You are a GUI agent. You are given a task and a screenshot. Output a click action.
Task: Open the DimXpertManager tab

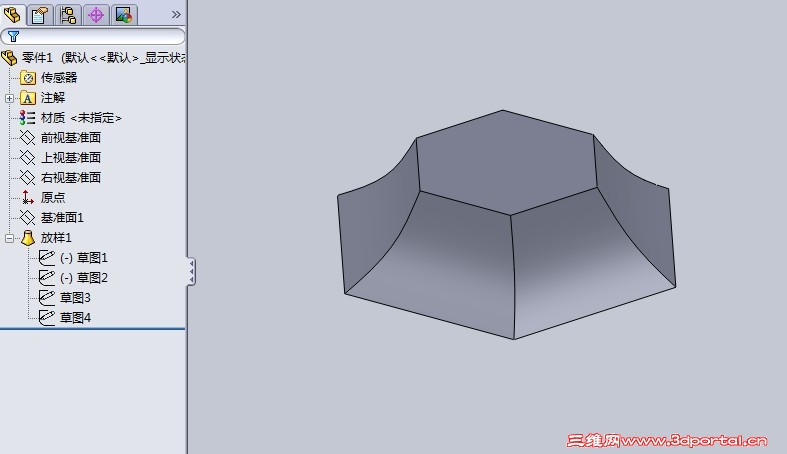(x=96, y=15)
